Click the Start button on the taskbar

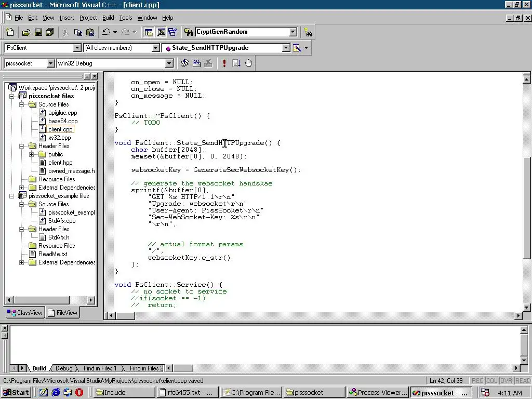click(x=16, y=393)
